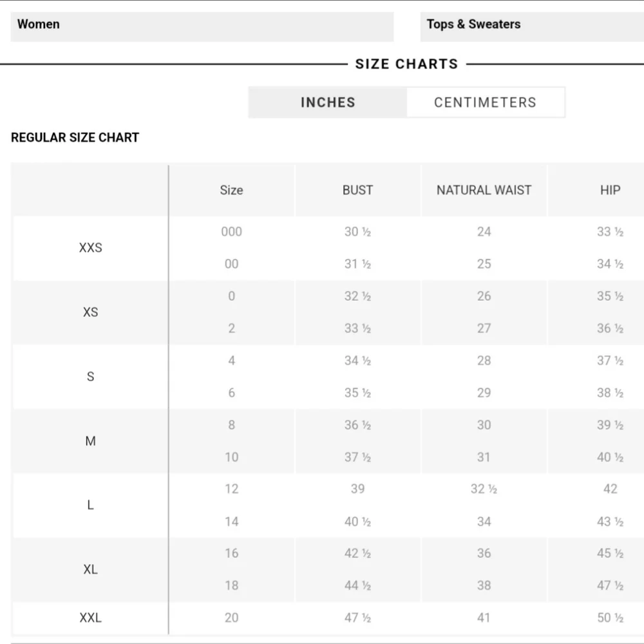644x644 pixels.
Task: Click the SIZE CHARTS heading
Action: (406, 64)
